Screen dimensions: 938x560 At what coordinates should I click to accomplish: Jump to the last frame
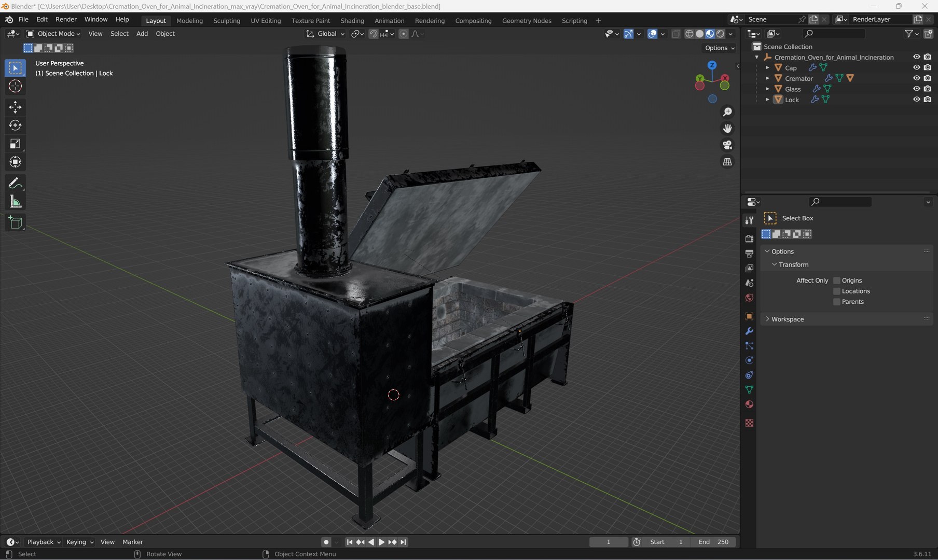click(x=403, y=542)
